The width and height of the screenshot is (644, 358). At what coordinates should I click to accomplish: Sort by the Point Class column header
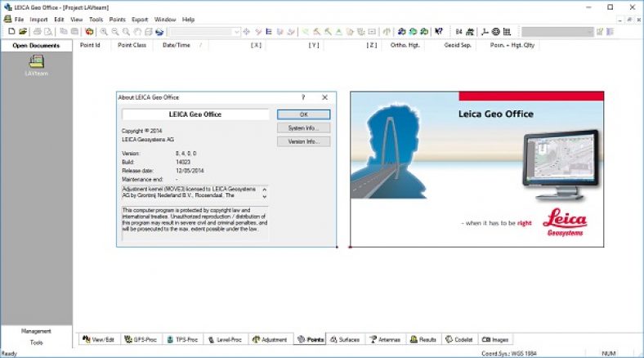pos(132,45)
